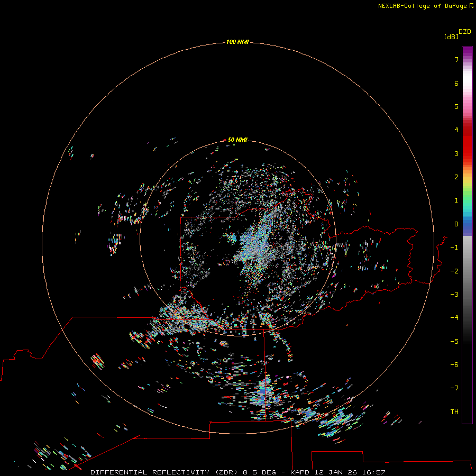This screenshot has width=476, height=476.
Task: Click the -6 value on the dB scale
Action: pyautogui.click(x=454, y=365)
